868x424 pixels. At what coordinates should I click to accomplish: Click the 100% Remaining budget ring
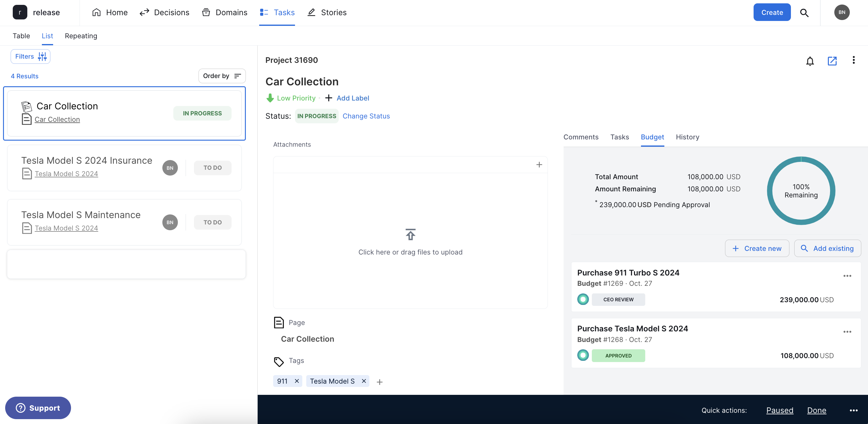point(801,191)
